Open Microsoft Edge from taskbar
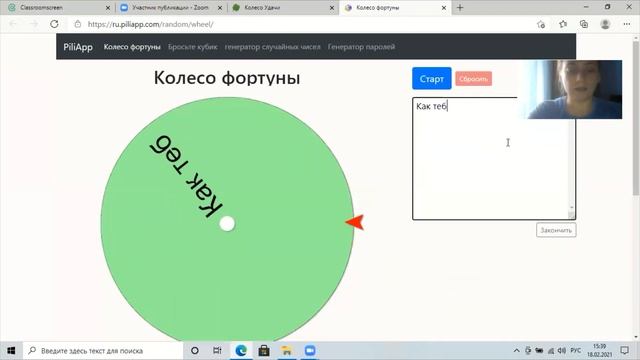Image resolution: width=640 pixels, height=360 pixels. pos(241,351)
